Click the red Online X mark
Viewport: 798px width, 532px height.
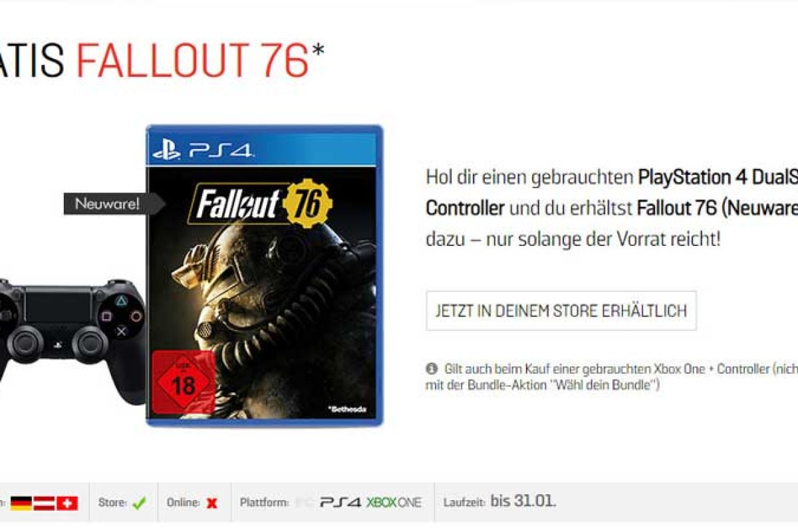(x=211, y=503)
